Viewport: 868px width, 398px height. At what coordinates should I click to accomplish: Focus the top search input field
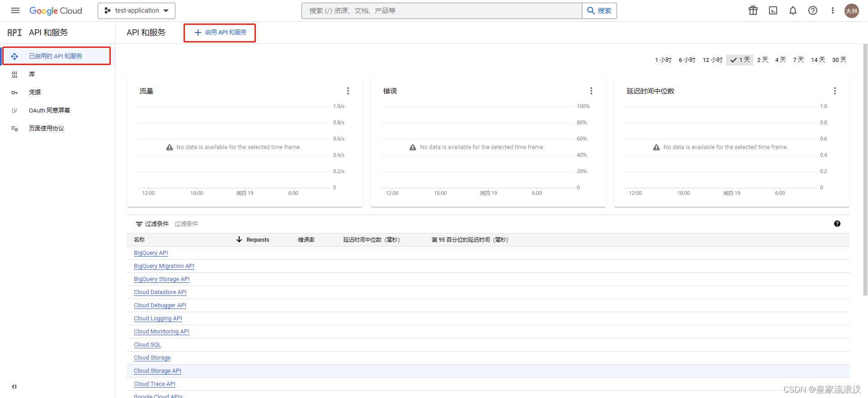442,10
